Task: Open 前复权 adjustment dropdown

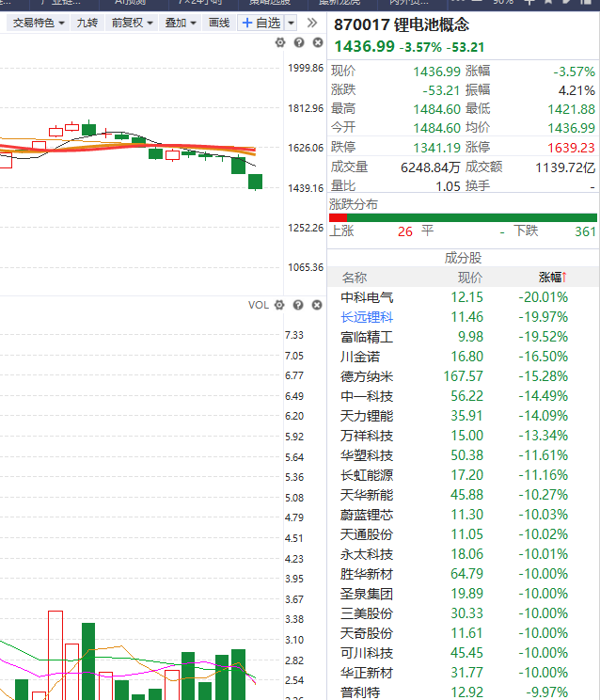Action: click(x=132, y=23)
